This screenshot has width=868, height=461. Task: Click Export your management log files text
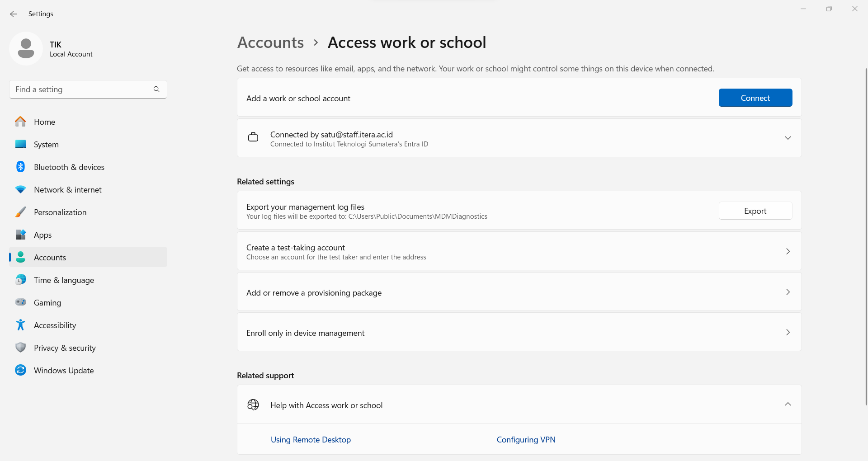(x=305, y=207)
